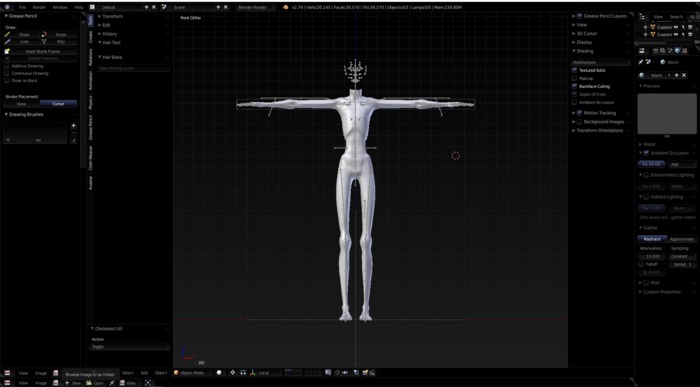The image size is (700, 387).
Task: Switch to the Relations tool shelf tab
Action: tap(91, 57)
